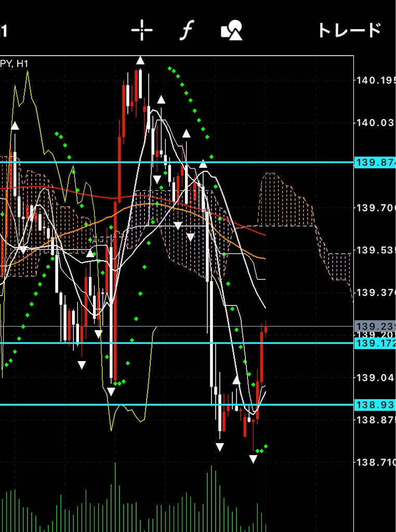Tap the トレード trade button
Screen dimensions: 396x532
click(350, 31)
